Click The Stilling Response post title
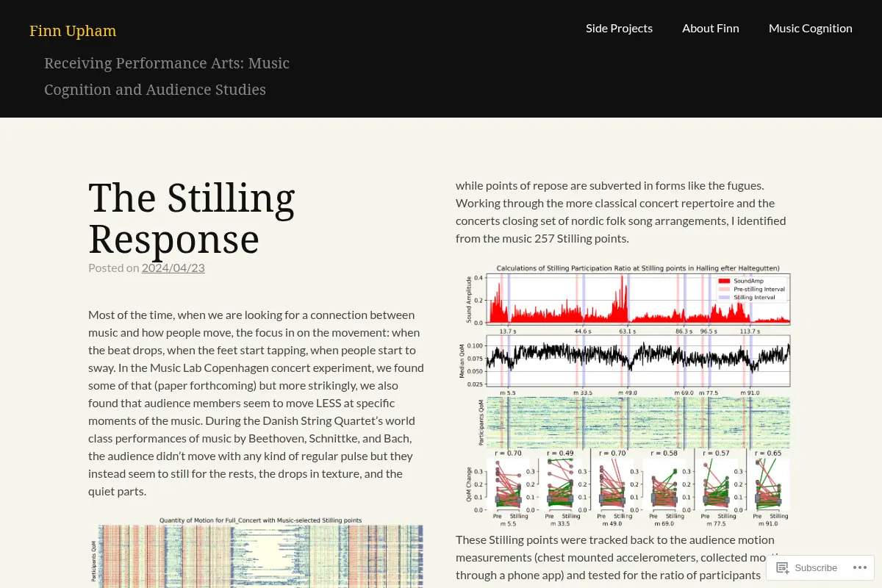Screen dimensions: 882x588 [x=192, y=218]
